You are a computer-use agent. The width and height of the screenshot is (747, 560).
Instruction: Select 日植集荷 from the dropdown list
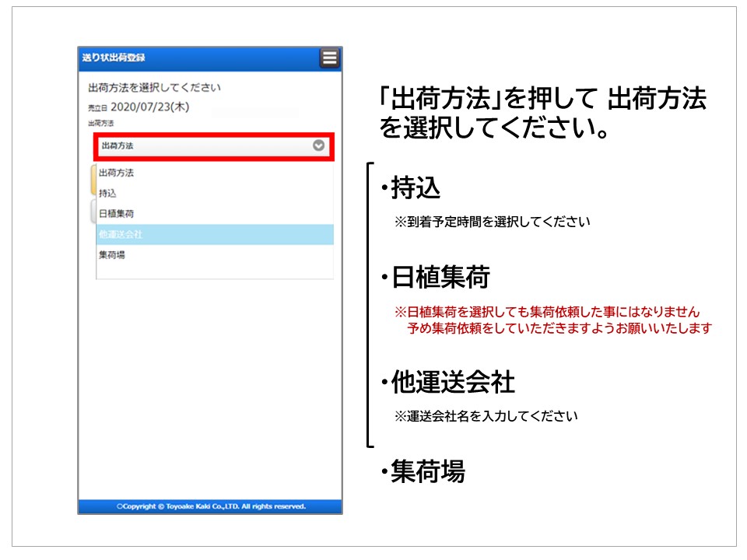[116, 213]
